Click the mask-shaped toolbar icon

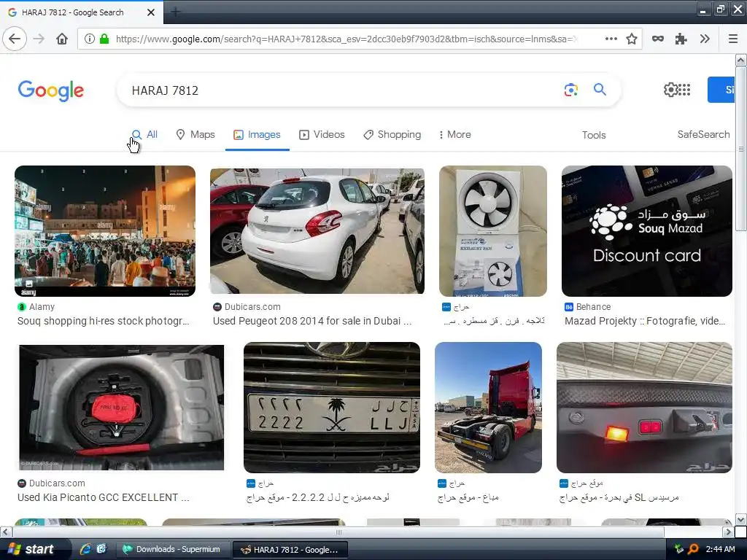pyautogui.click(x=658, y=39)
